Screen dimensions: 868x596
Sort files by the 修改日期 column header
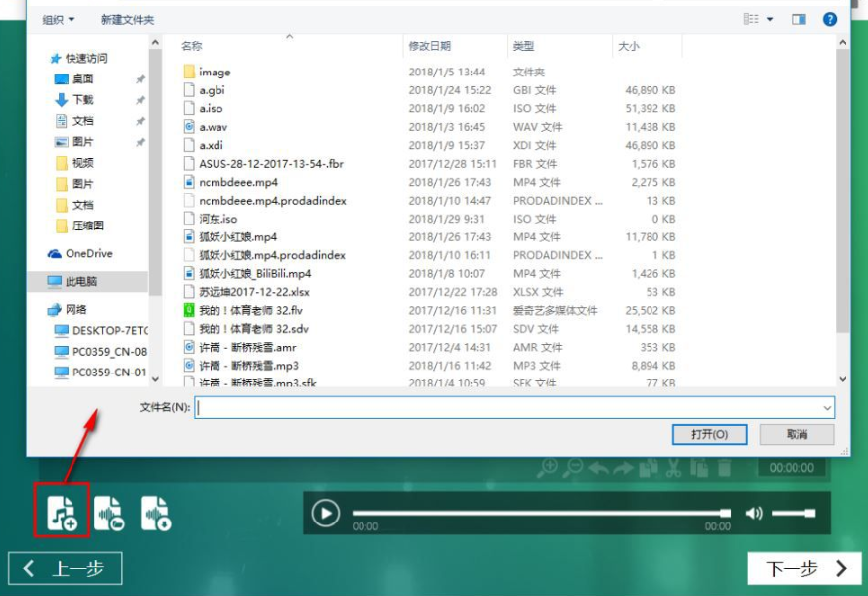coord(429,46)
